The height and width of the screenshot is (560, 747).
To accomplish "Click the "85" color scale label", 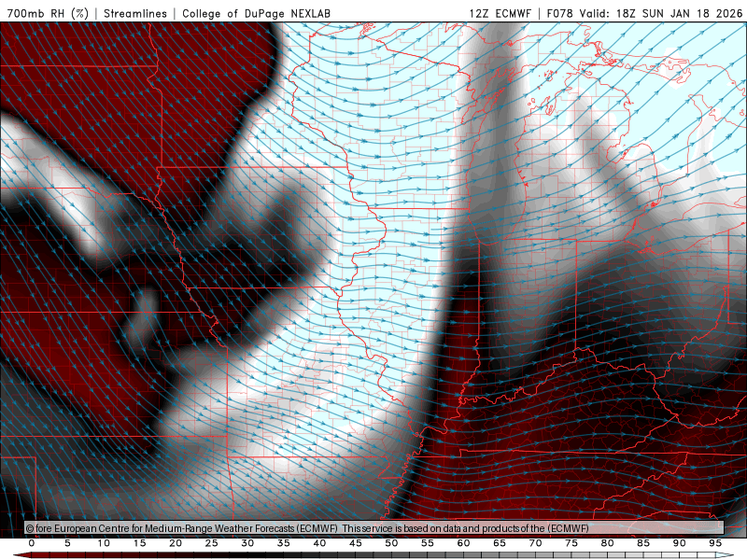I will point(643,543).
